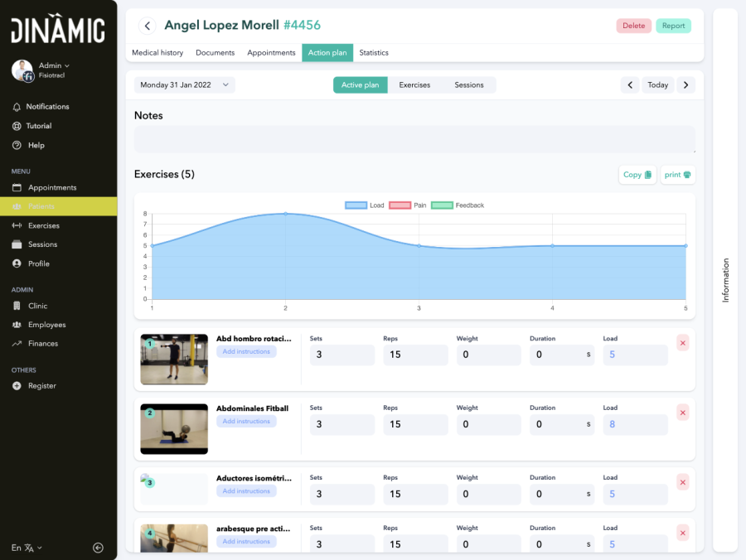Image resolution: width=746 pixels, height=560 pixels.
Task: Add instructions to Abd hombro rotaci
Action: [x=246, y=351]
